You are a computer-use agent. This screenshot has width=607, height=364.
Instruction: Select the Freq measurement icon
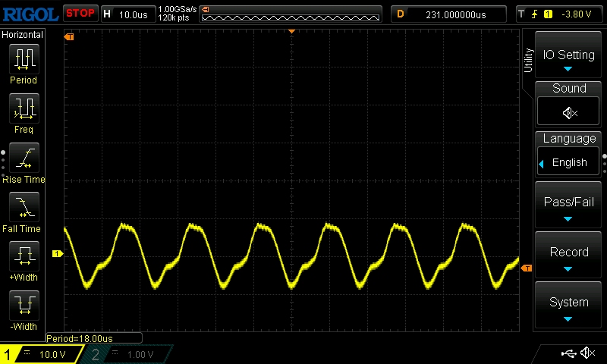tap(23, 114)
